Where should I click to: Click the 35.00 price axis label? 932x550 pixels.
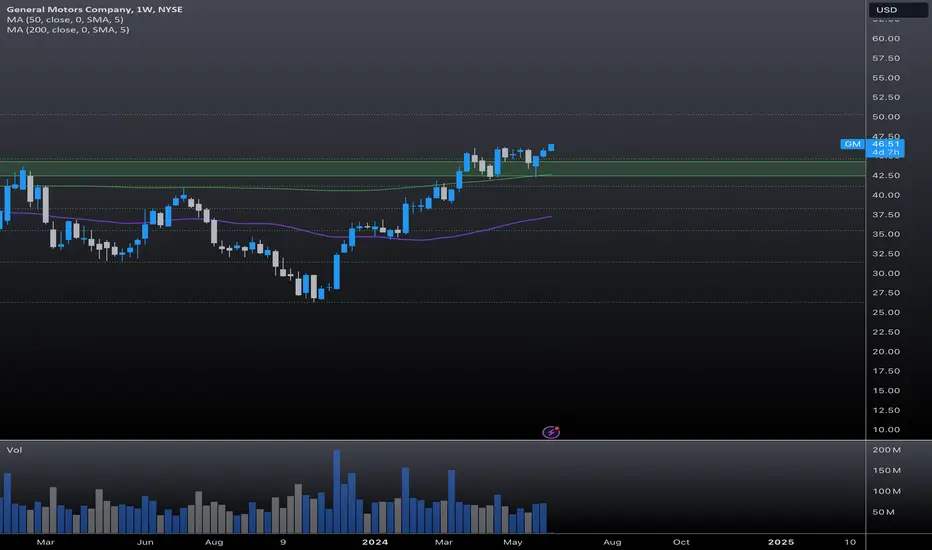886,234
